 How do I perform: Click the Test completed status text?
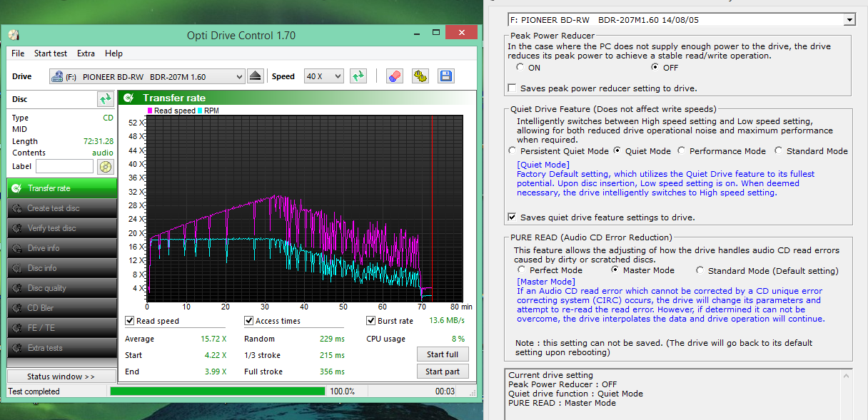(34, 391)
